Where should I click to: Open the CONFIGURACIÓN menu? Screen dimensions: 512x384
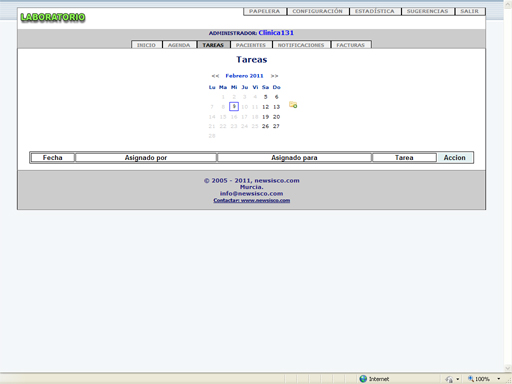[x=318, y=11]
